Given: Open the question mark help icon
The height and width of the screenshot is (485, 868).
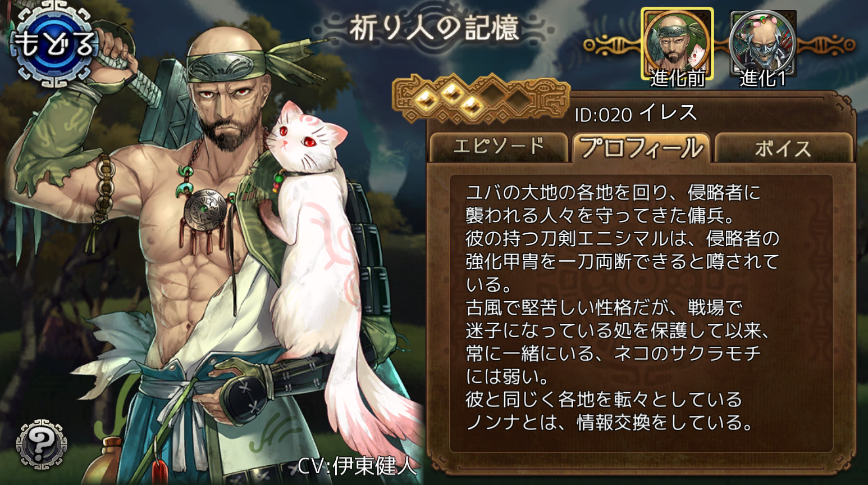Looking at the screenshot, I should (42, 445).
